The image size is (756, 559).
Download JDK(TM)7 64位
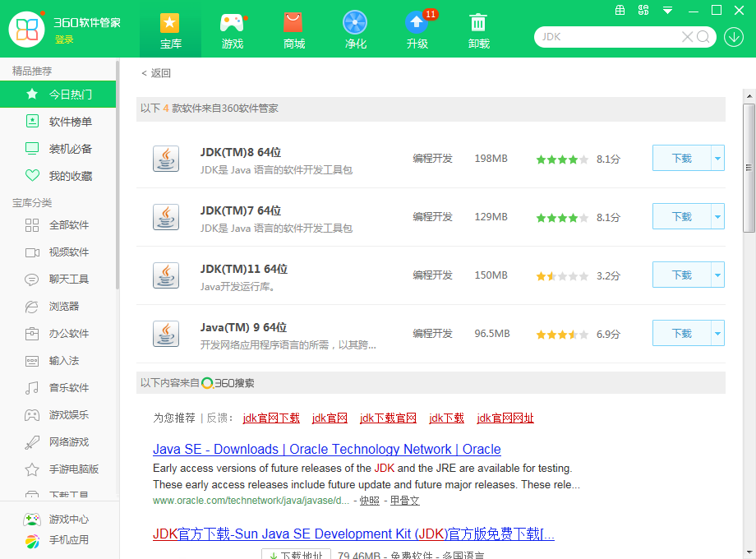(x=681, y=217)
